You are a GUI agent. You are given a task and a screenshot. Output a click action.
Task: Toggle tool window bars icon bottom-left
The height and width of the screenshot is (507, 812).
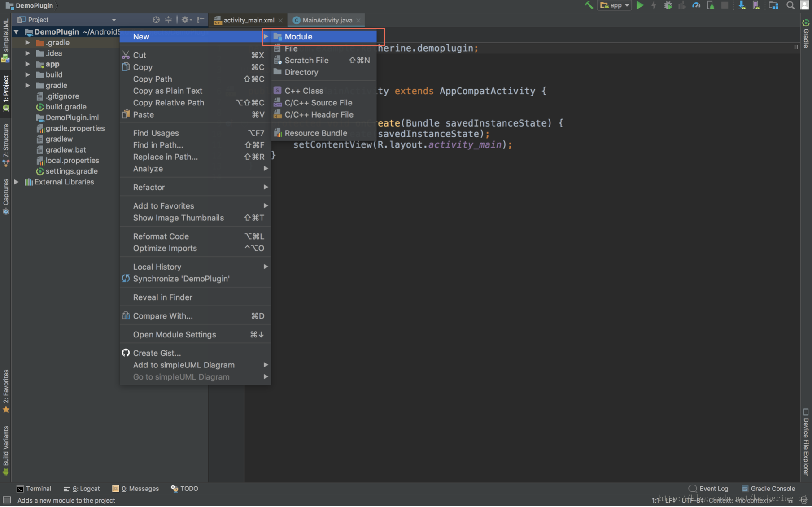coord(7,501)
